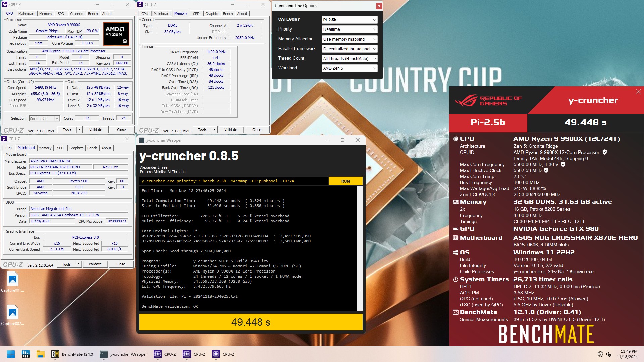Click Close in CPU-Z CPU window
This screenshot has height=362, width=644.
[121, 130]
